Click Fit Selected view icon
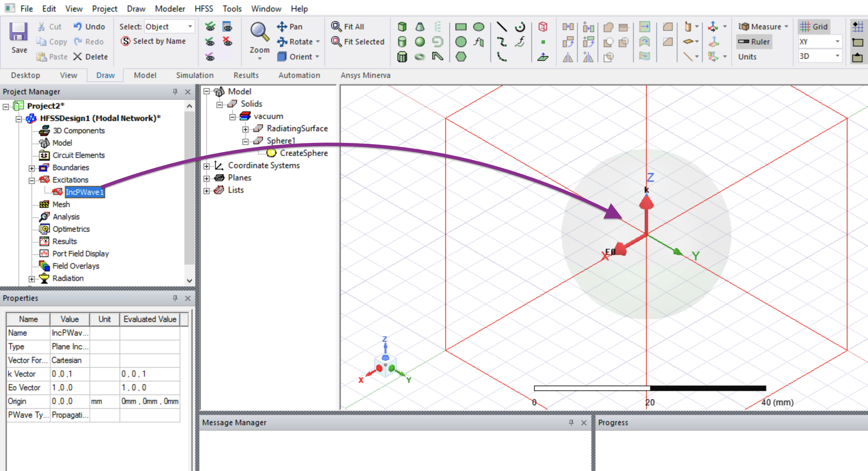Viewport: 868px width, 471px height. [x=336, y=41]
